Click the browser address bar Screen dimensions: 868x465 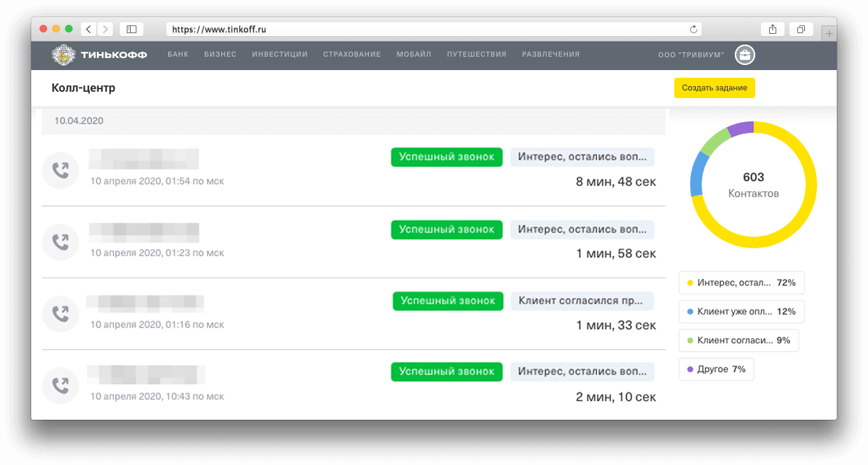(x=434, y=29)
